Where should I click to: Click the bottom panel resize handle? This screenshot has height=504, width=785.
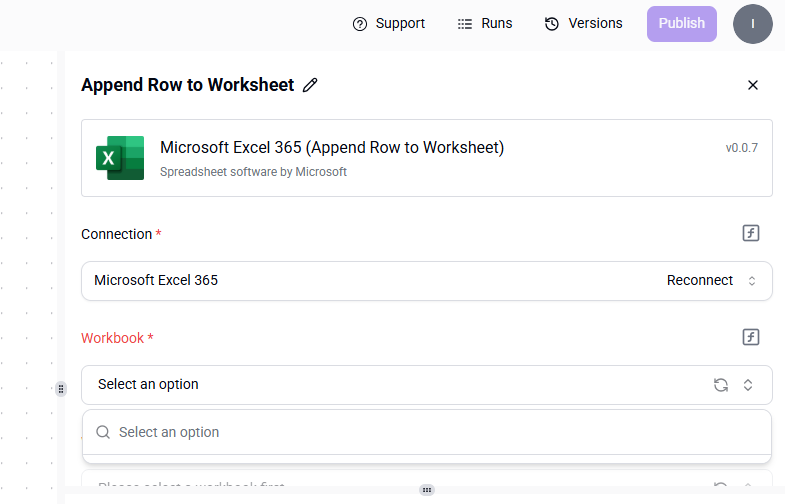pos(427,490)
